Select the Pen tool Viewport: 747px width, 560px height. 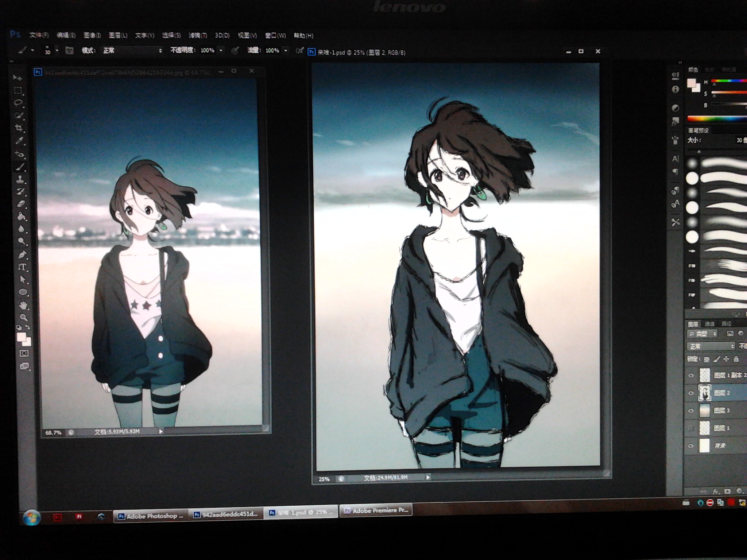point(22,254)
